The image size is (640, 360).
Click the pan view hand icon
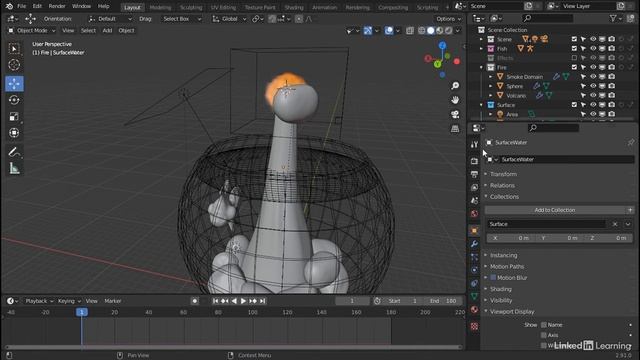pyautogui.click(x=455, y=100)
